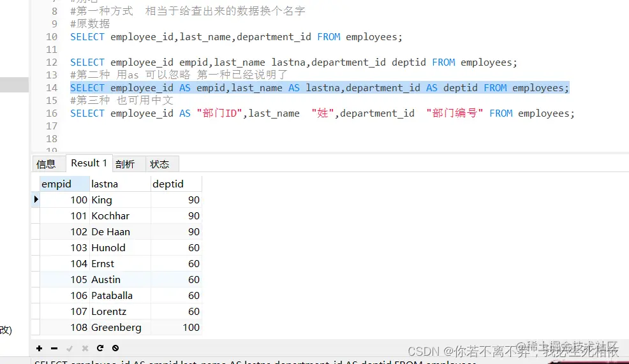629x364 pixels.
Task: Open the 状态 tab
Action: click(161, 164)
